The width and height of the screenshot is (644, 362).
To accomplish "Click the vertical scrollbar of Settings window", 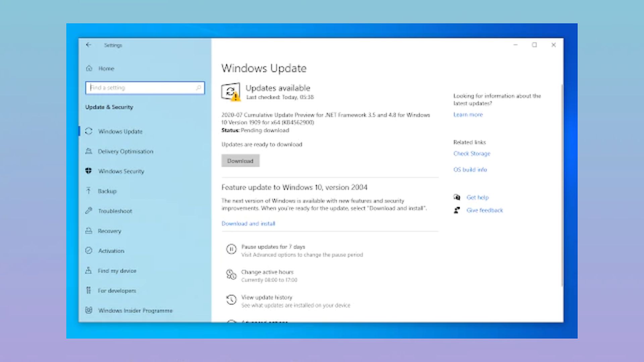I will click(562, 185).
